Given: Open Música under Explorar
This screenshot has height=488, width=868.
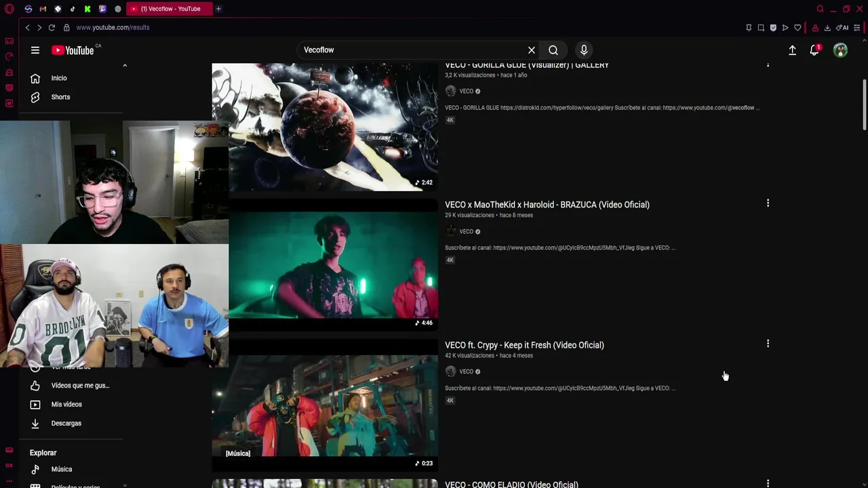Looking at the screenshot, I should 73,469.
